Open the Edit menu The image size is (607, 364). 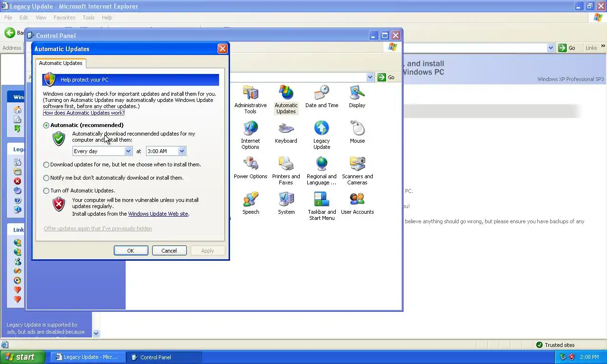click(24, 18)
